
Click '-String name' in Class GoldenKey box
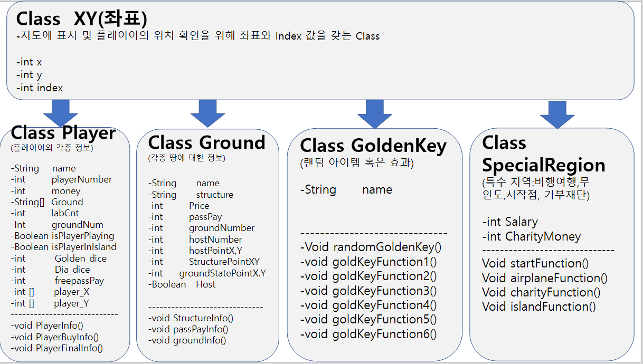point(346,189)
